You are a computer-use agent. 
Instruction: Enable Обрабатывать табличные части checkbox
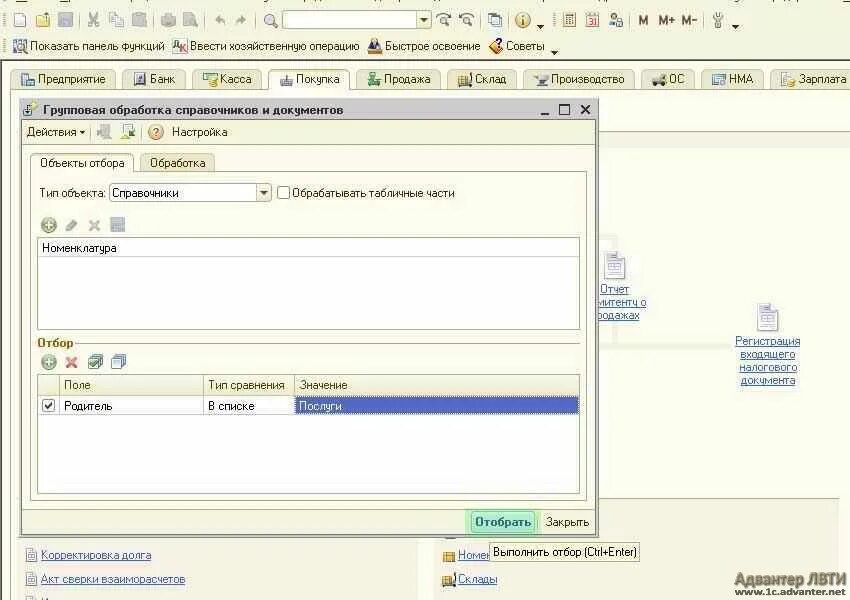(x=283, y=192)
